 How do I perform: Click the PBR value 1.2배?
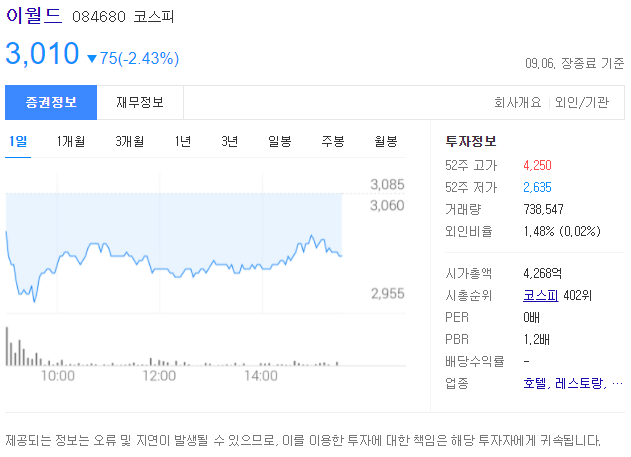coord(536,340)
